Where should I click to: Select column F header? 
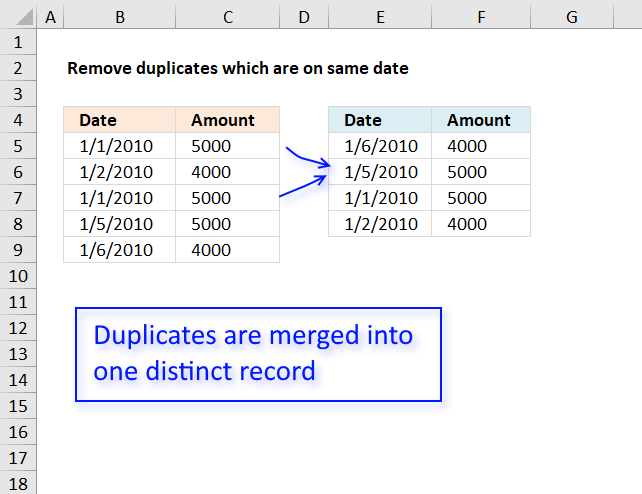click(x=481, y=17)
